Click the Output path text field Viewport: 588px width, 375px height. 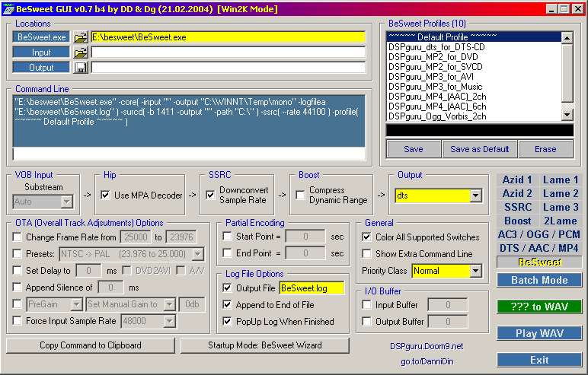pos(228,68)
